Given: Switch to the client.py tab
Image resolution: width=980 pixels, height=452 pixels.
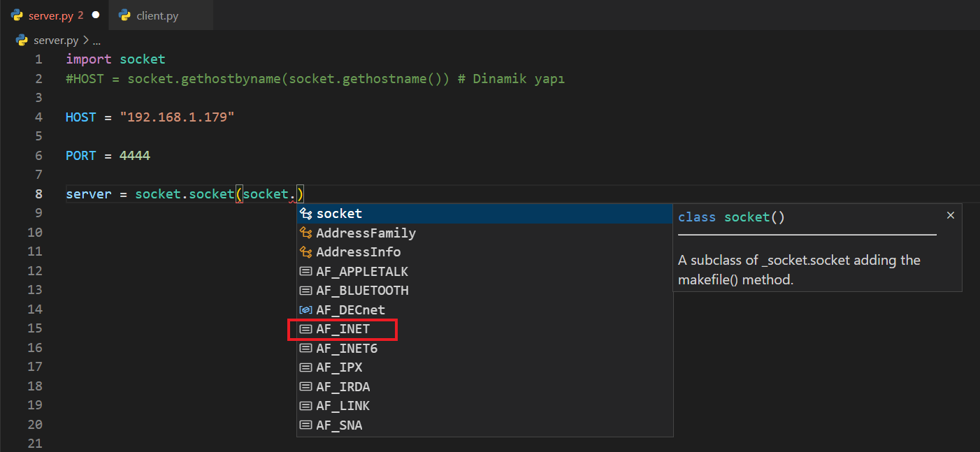Looking at the screenshot, I should (157, 15).
